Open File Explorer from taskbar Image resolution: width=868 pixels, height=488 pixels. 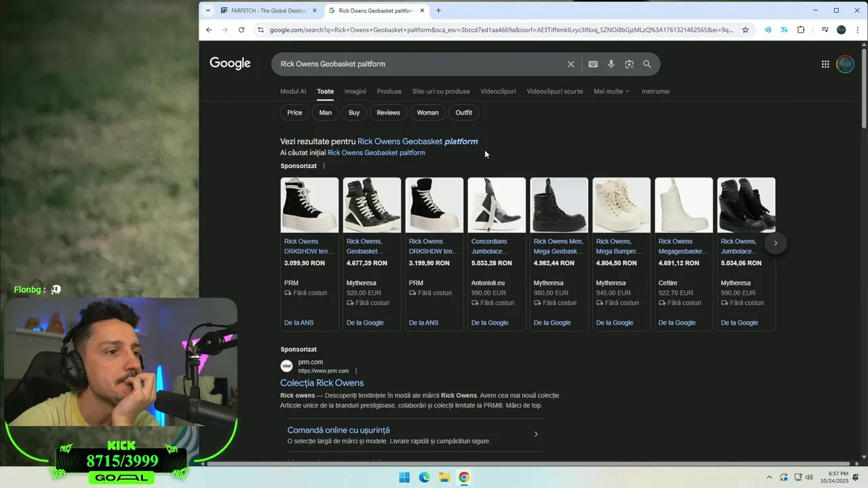tap(444, 477)
